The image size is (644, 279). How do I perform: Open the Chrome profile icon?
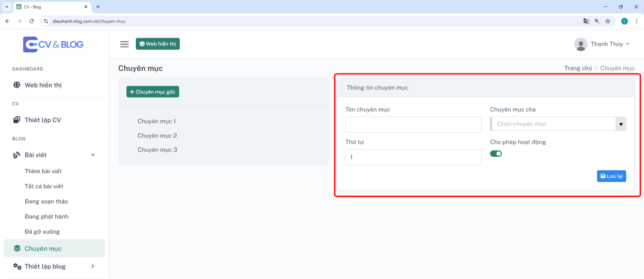click(625, 21)
